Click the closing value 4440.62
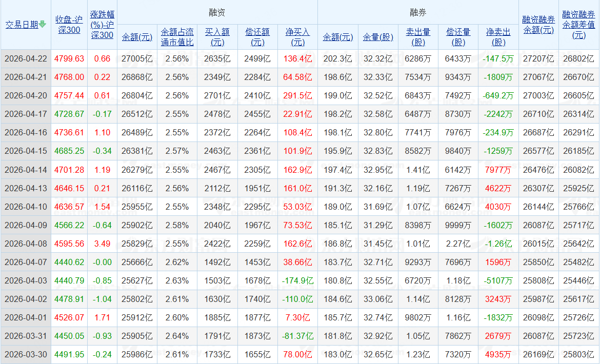600x364 pixels. [69, 262]
